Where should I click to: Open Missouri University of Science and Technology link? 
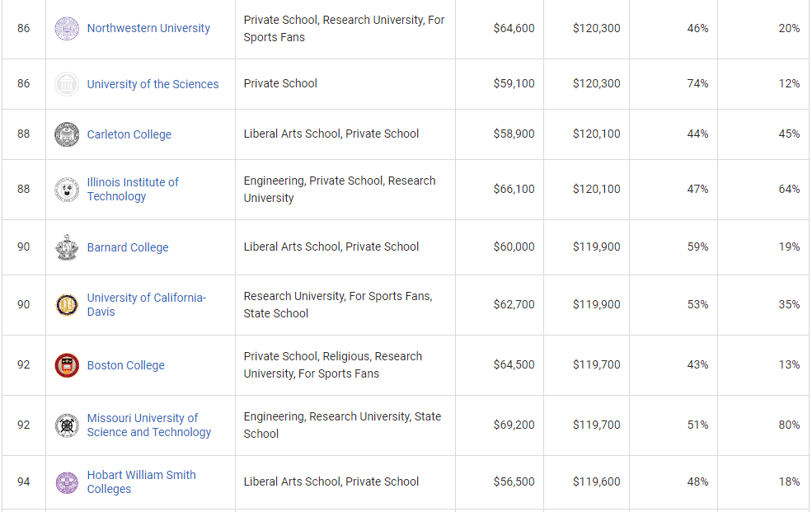148,425
